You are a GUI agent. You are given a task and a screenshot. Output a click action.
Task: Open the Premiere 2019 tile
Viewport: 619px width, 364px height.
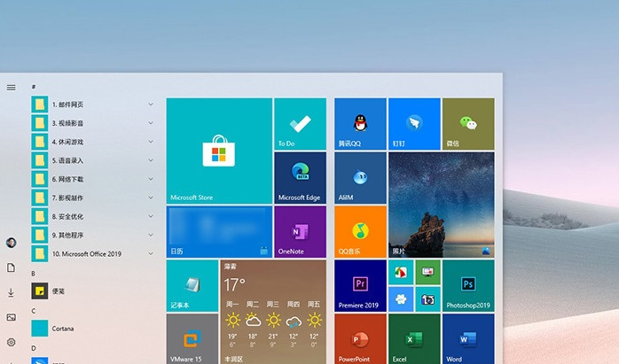coord(360,285)
